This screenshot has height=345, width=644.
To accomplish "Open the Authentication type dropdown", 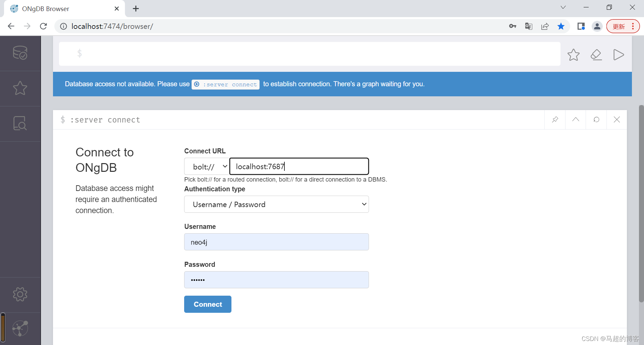I will 276,204.
